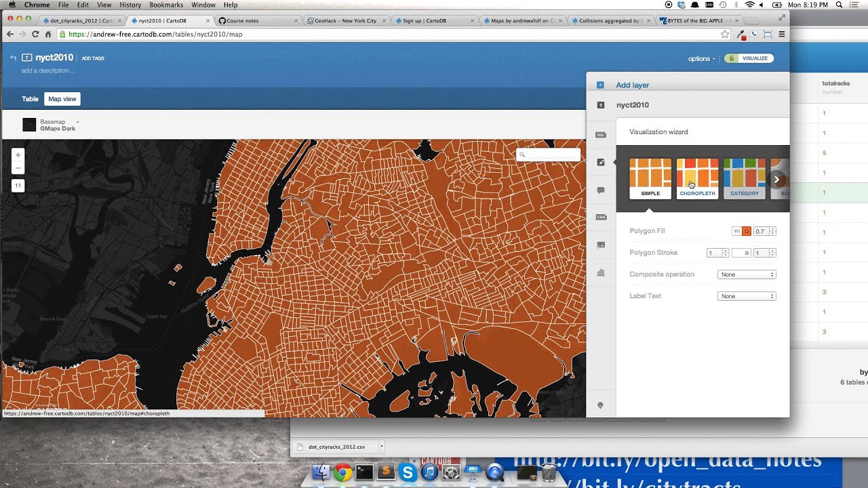This screenshot has width=868, height=488.
Task: Open the Composite operation dropdown
Action: (747, 274)
